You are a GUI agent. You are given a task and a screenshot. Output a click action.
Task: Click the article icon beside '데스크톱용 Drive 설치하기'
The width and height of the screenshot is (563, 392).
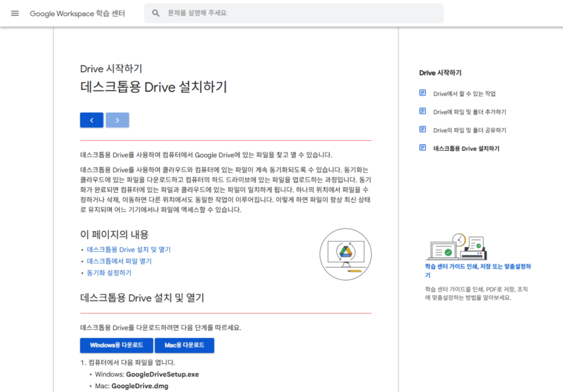(x=422, y=148)
